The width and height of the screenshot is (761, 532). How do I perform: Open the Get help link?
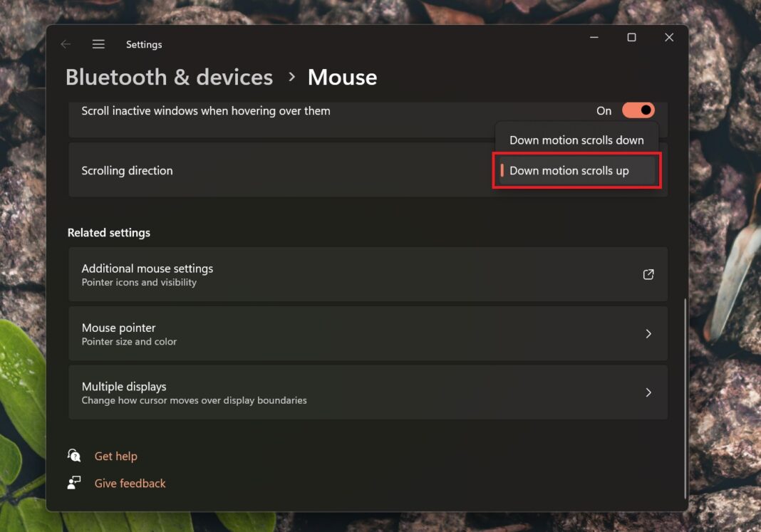coord(116,456)
